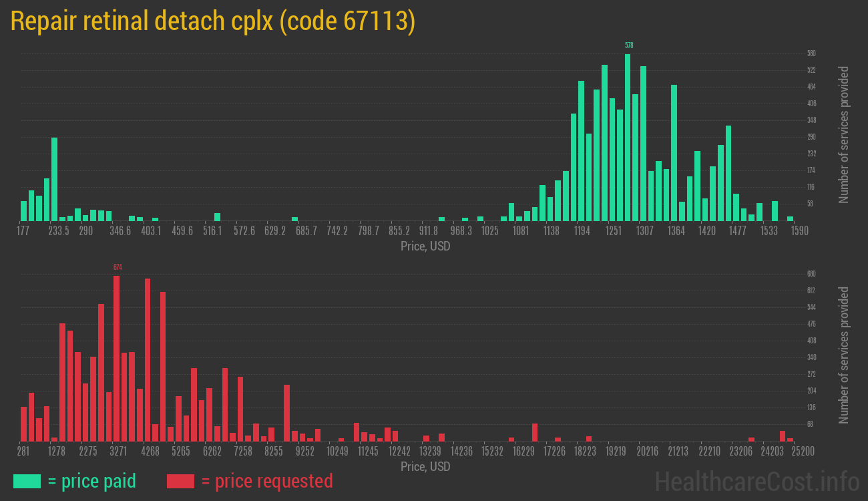Click the 177 tick on the green chart axis
The height and width of the screenshot is (501, 868).
tap(23, 231)
